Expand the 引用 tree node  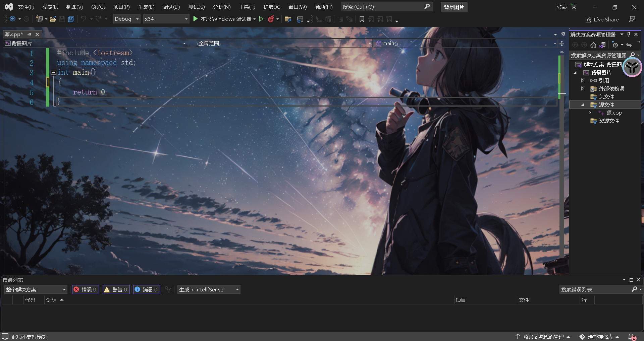(x=582, y=80)
